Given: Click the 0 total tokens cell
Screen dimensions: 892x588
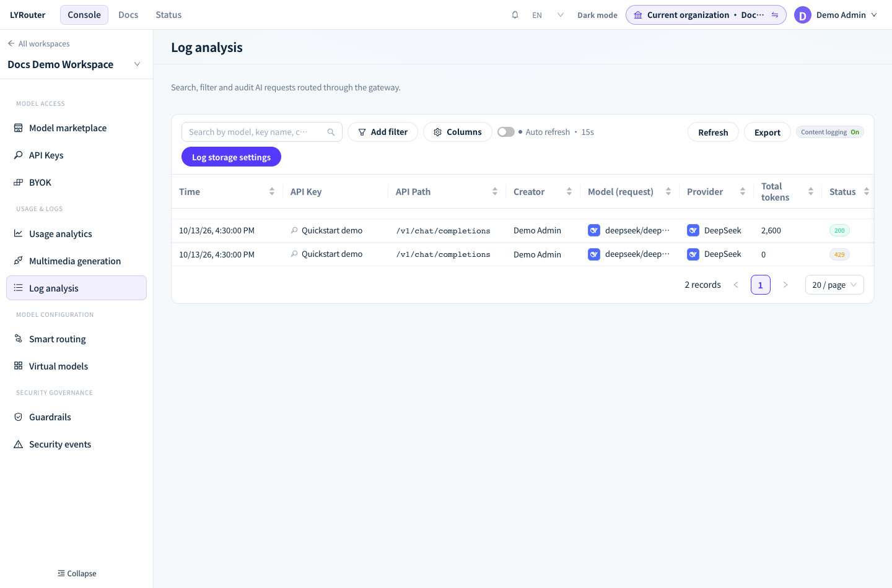Looking at the screenshot, I should pyautogui.click(x=764, y=254).
